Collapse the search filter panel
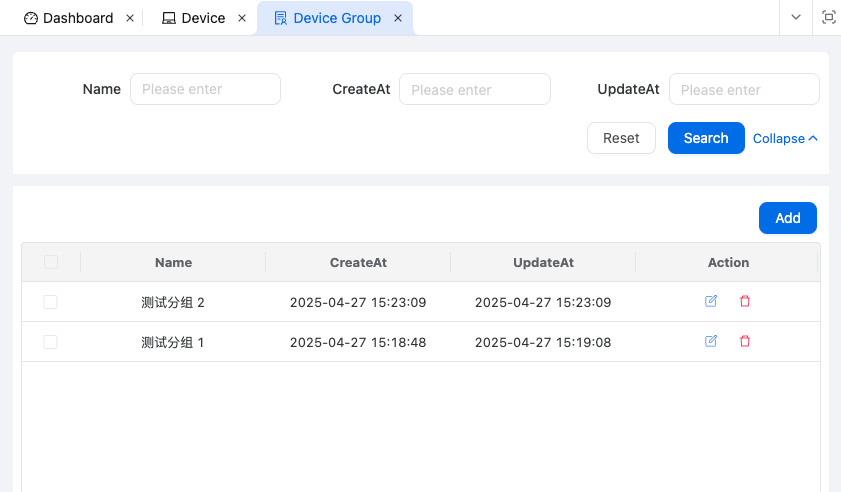The height and width of the screenshot is (492, 841). pos(785,139)
